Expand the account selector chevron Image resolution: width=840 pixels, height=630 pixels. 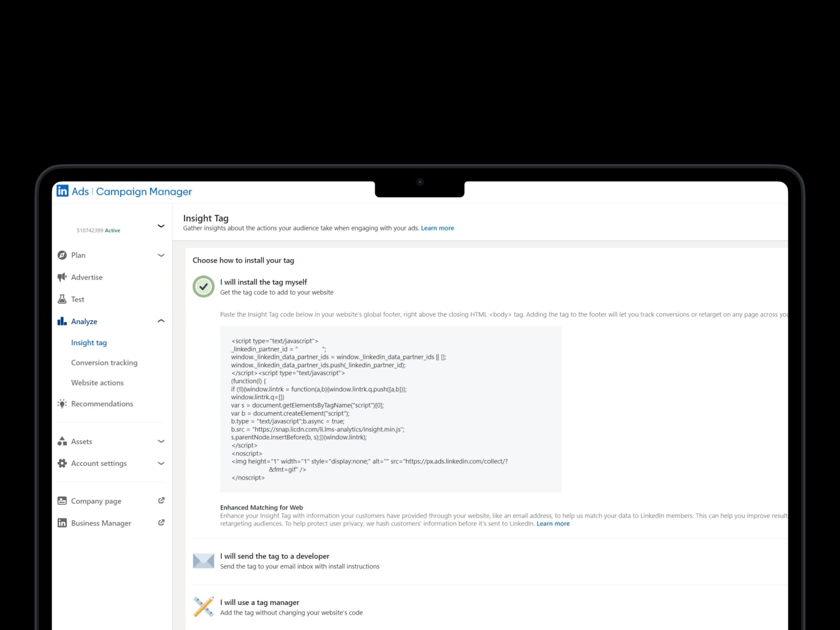(161, 226)
